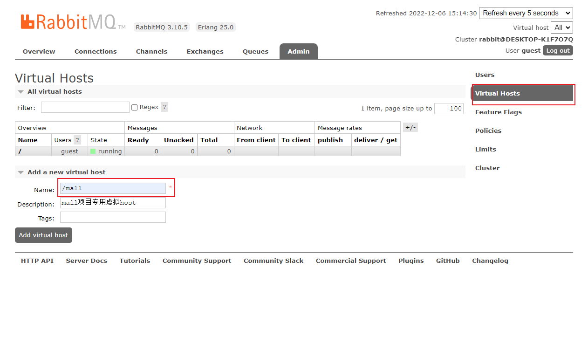588x364 pixels.
Task: Click the guest user cell in the table
Action: coord(69,151)
